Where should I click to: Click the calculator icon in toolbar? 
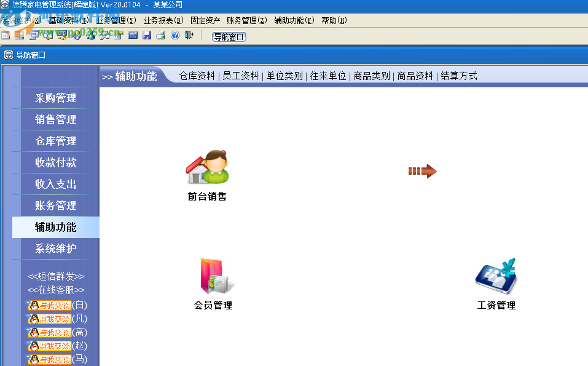[133, 35]
